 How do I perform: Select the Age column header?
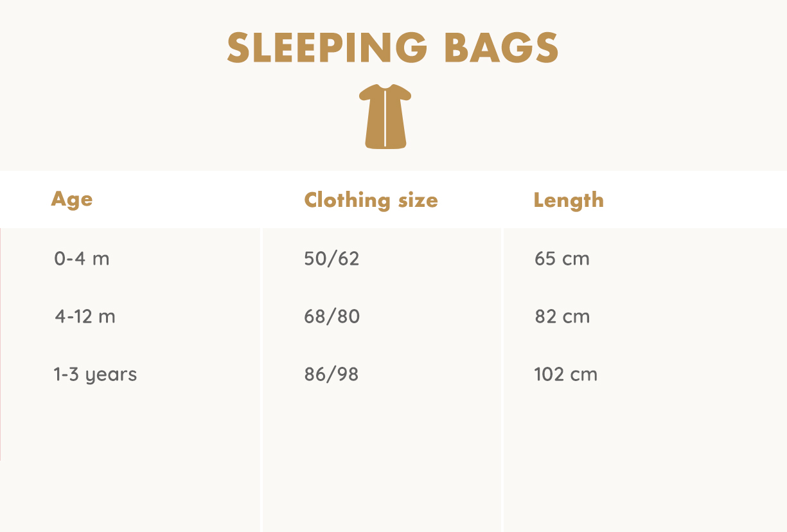72,199
